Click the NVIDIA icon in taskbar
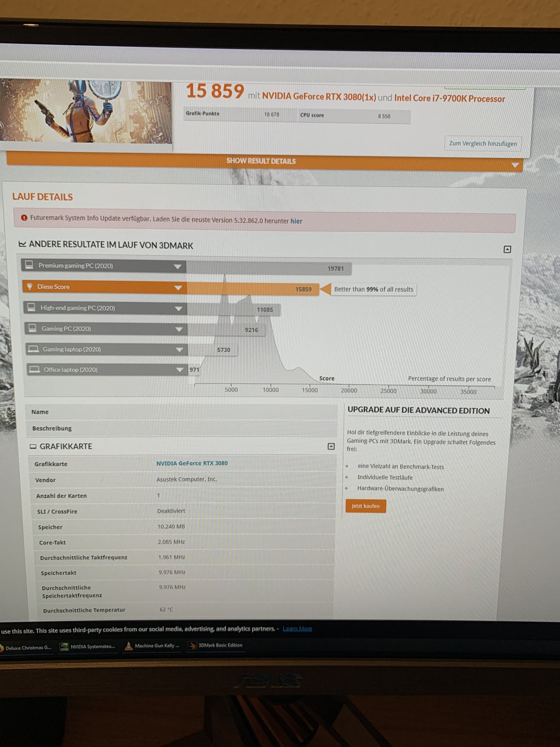Screen dimensions: 560x747 pos(64,647)
